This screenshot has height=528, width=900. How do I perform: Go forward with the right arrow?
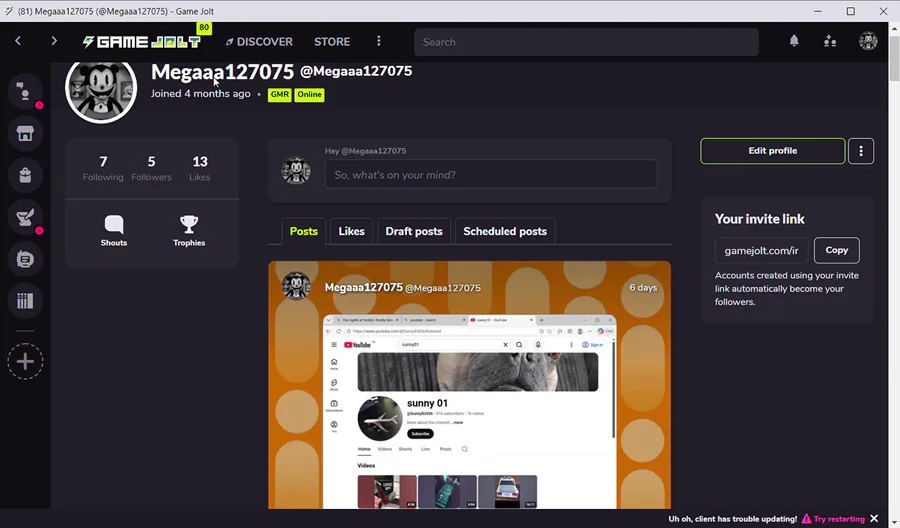[54, 41]
